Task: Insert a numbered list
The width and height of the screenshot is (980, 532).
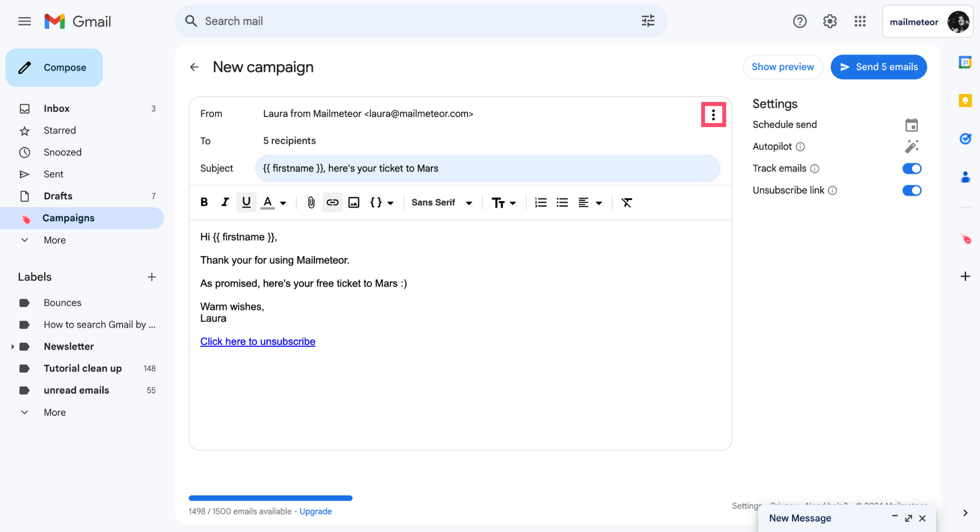Action: (x=540, y=202)
